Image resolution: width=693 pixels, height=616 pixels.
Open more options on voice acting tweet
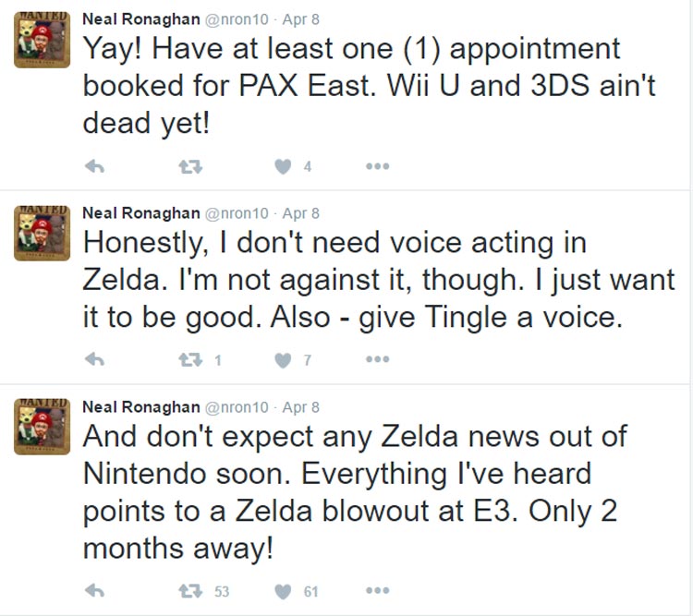pyautogui.click(x=377, y=360)
